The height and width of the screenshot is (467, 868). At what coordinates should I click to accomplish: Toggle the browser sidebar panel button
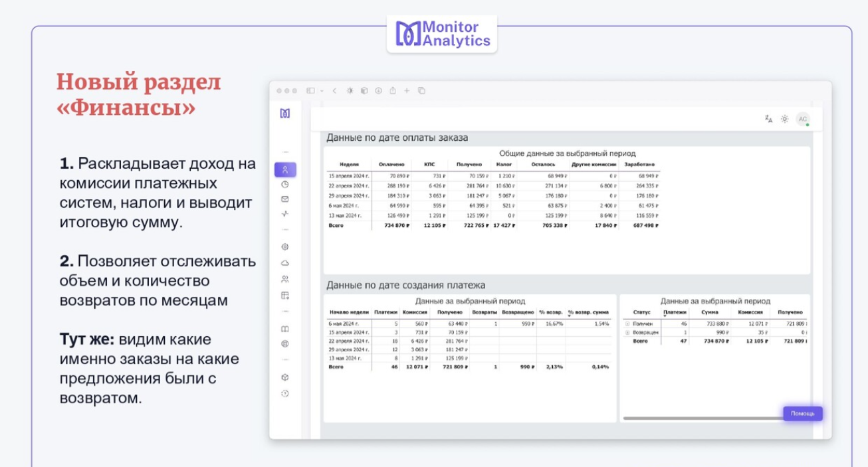pyautogui.click(x=310, y=91)
